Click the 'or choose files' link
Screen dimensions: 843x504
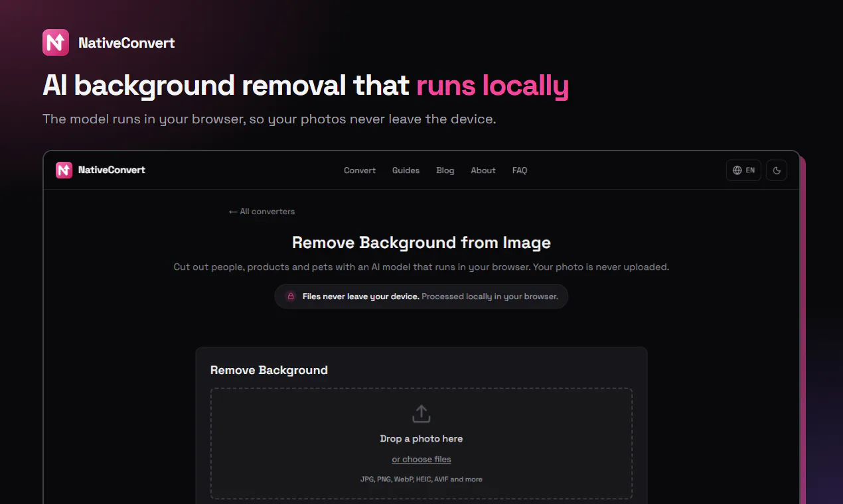[x=421, y=459]
